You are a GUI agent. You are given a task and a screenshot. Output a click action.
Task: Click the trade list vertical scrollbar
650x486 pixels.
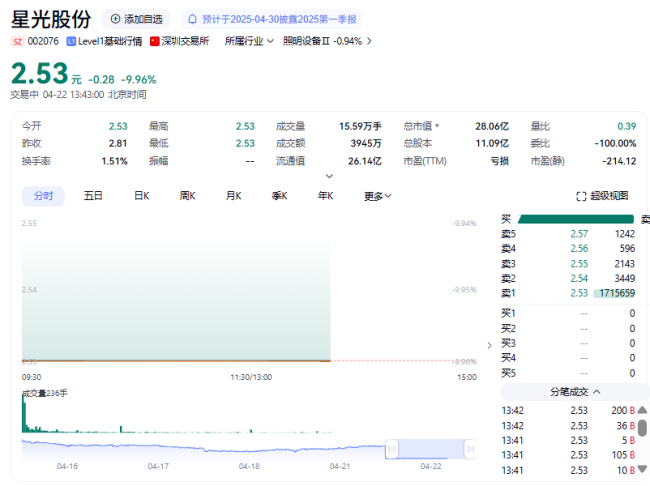coord(643,428)
